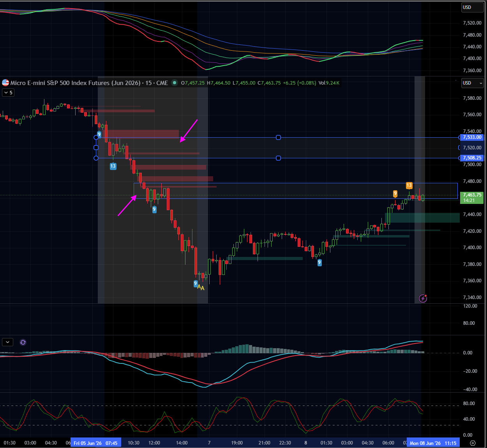Click the high value H7,464.50
Screen dimensions: 487x448
click(219, 83)
